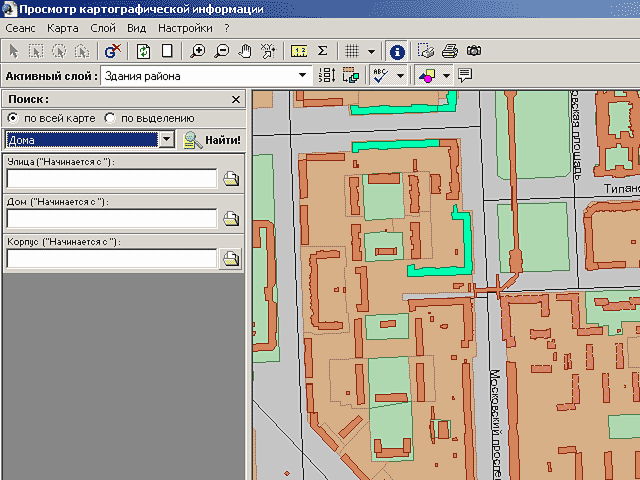Activate the hand pan tool

coord(244,50)
